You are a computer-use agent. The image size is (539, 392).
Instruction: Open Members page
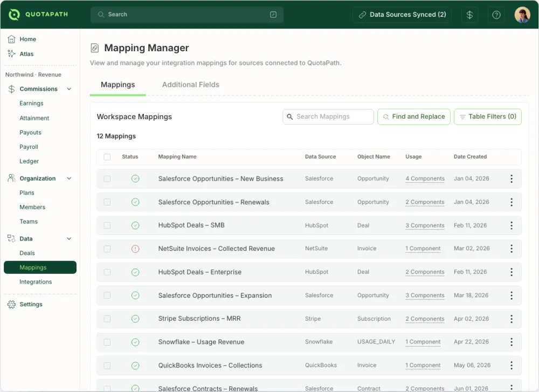(32, 208)
